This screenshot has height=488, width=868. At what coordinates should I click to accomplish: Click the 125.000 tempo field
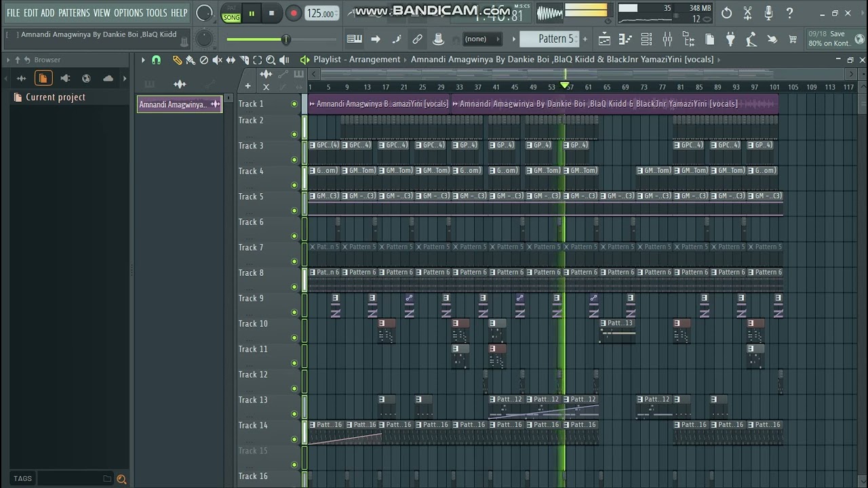pos(322,13)
